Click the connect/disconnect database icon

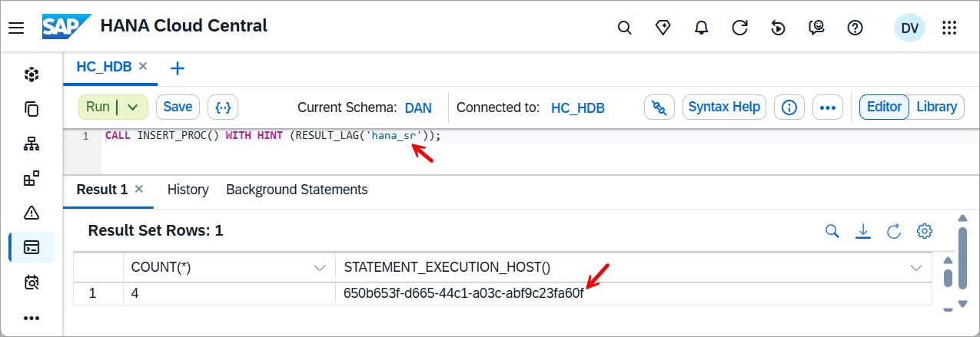point(659,107)
